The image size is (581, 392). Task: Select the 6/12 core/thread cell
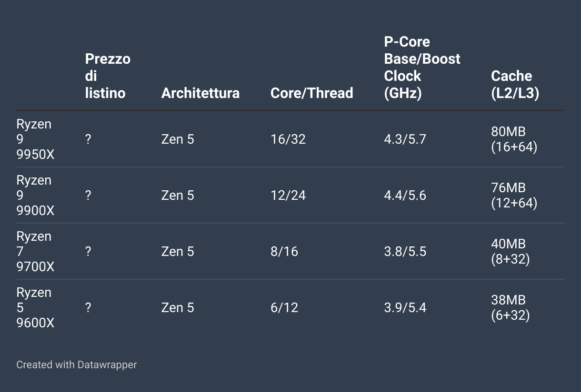click(x=284, y=308)
